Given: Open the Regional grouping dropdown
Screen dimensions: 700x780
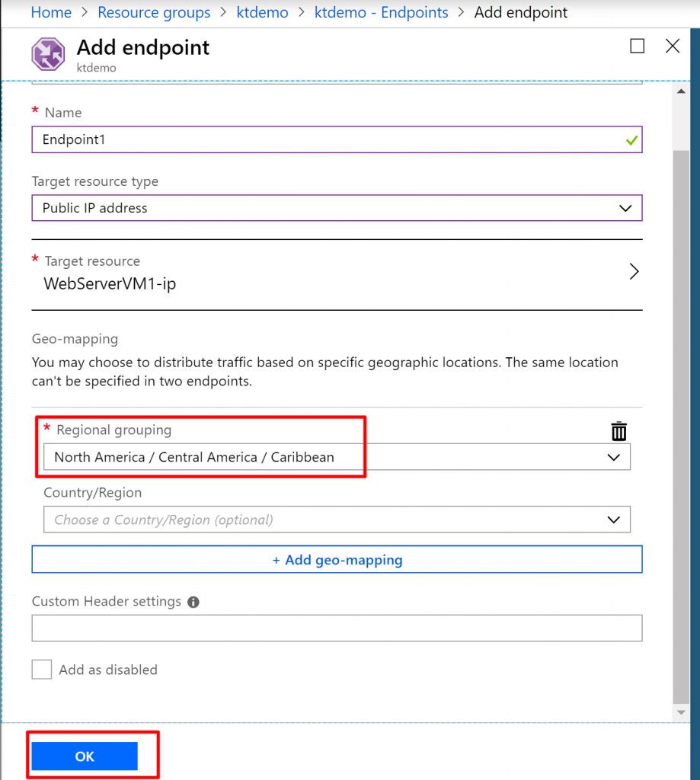Looking at the screenshot, I should point(337,457).
